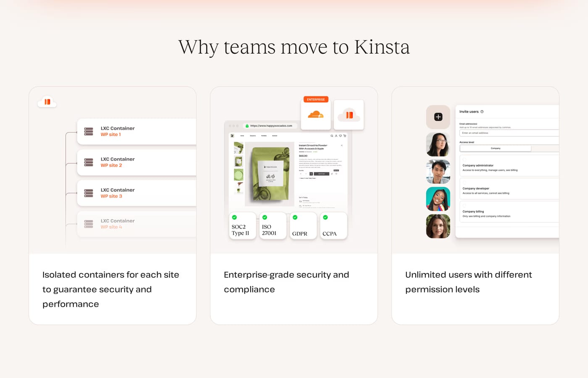Select the green powder circle thumbnail
The width and height of the screenshot is (588, 378).
click(239, 175)
